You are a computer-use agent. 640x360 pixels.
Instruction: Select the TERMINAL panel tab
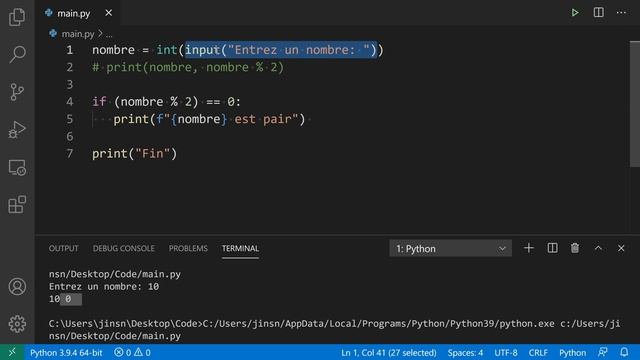point(240,249)
